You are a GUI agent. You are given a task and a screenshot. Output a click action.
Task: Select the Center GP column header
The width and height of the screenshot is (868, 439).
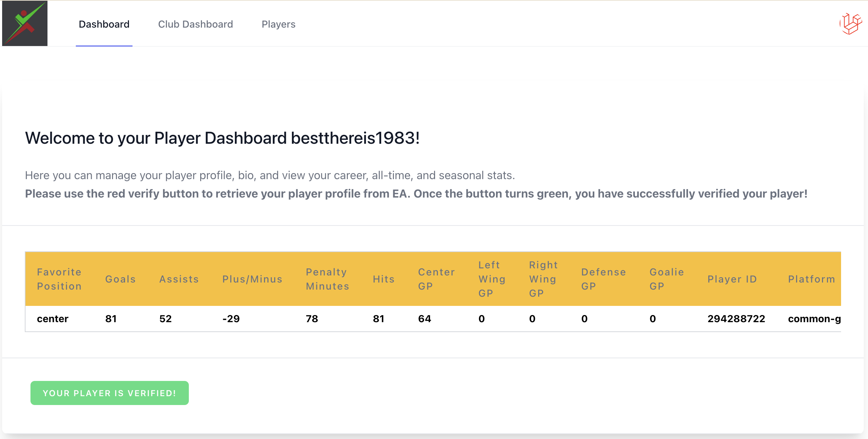click(x=436, y=279)
